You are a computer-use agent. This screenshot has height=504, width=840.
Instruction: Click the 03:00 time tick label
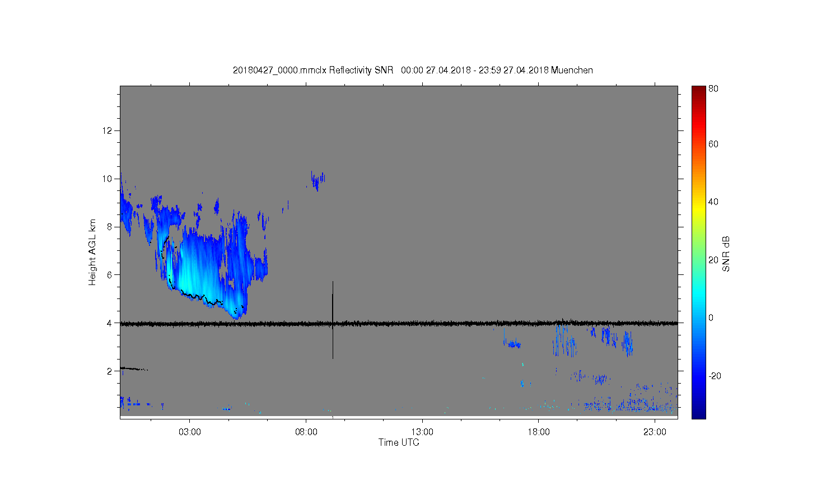tap(190, 432)
